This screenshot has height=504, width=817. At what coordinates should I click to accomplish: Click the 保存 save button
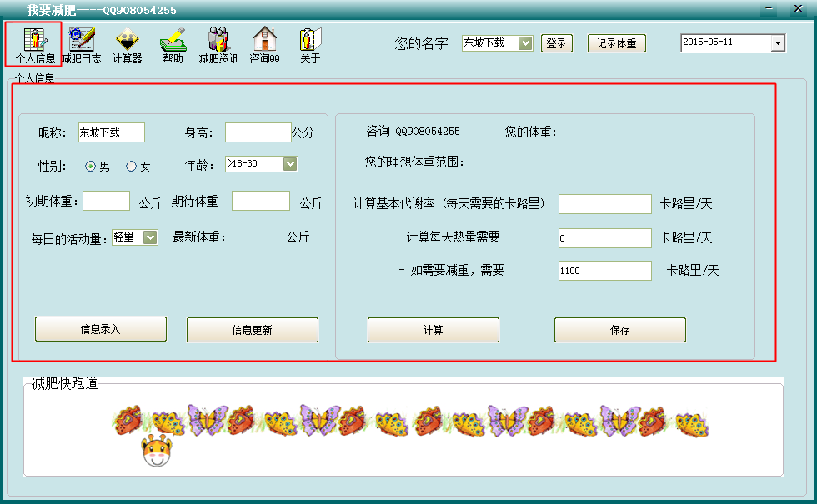pyautogui.click(x=619, y=330)
